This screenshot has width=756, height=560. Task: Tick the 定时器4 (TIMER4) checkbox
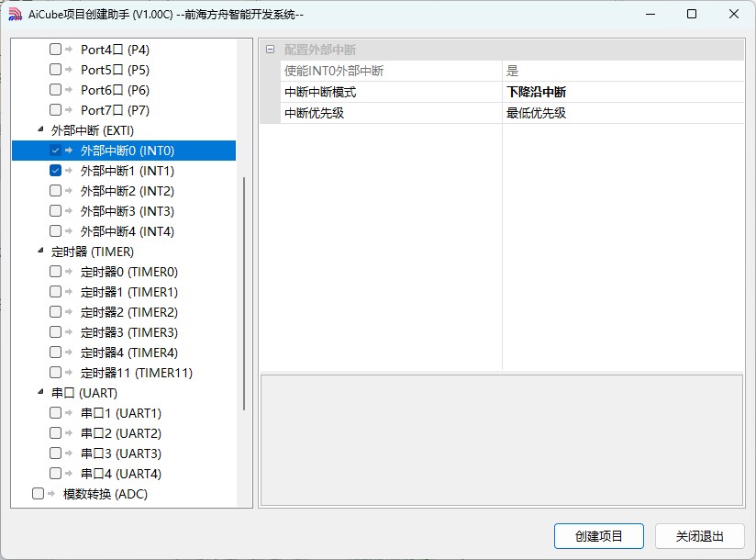[55, 353]
